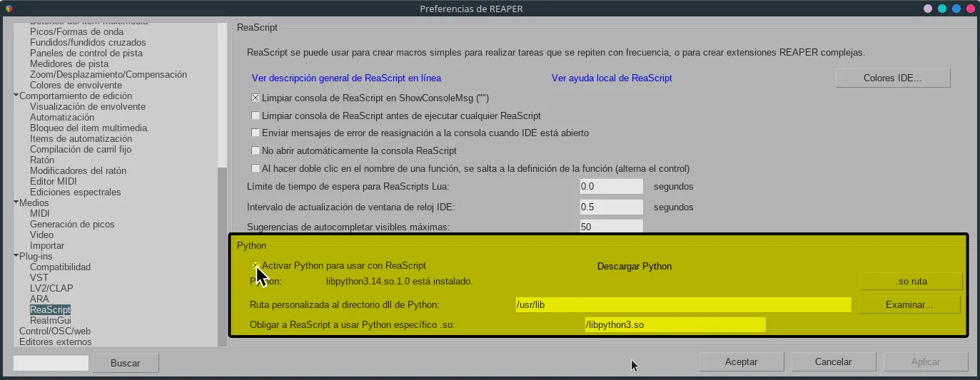Toggle Al hacer doble clic en nombre de función

256,169
